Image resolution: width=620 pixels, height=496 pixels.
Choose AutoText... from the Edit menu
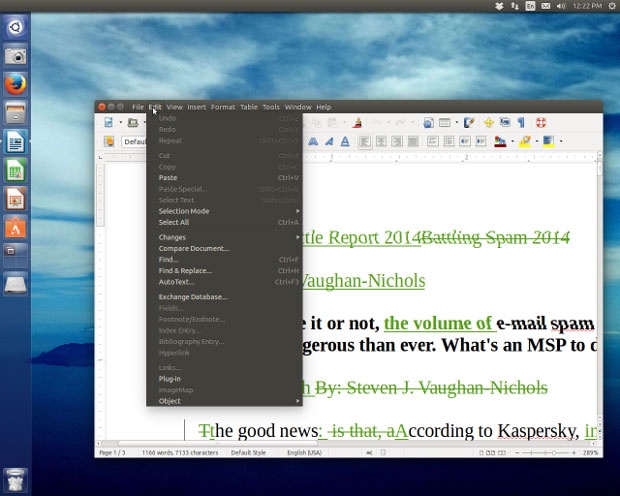point(224,282)
